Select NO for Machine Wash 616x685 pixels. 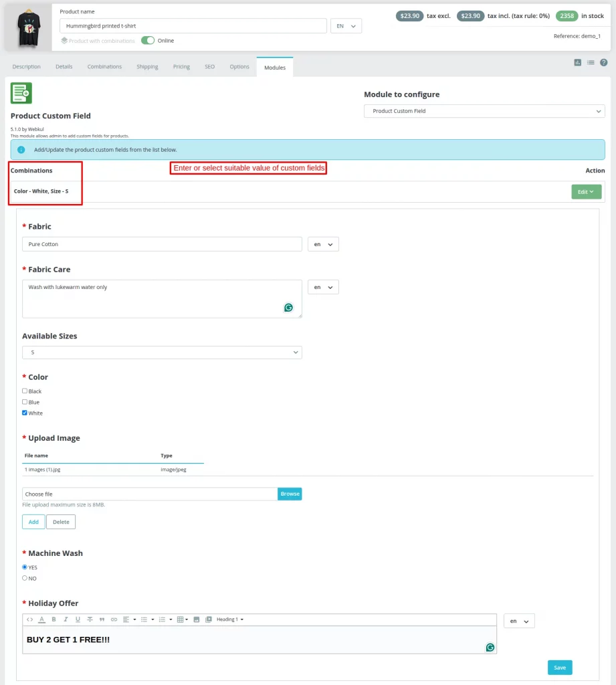[x=25, y=578]
